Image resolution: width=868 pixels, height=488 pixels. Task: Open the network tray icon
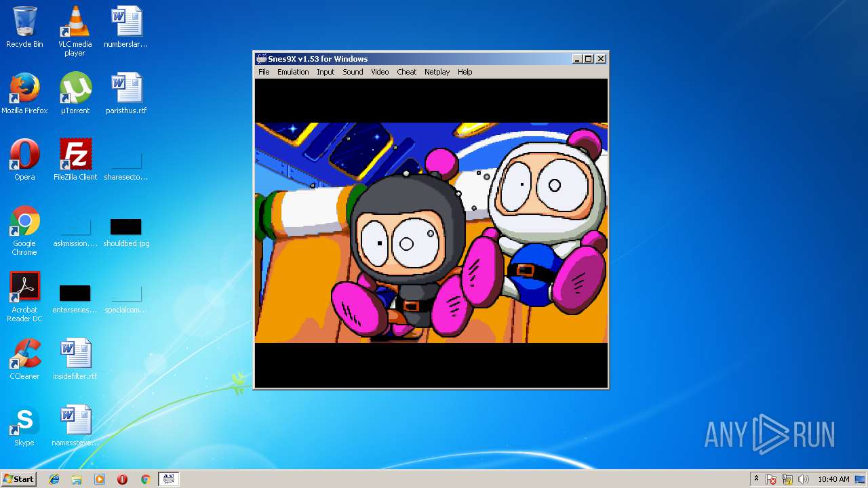coord(787,479)
